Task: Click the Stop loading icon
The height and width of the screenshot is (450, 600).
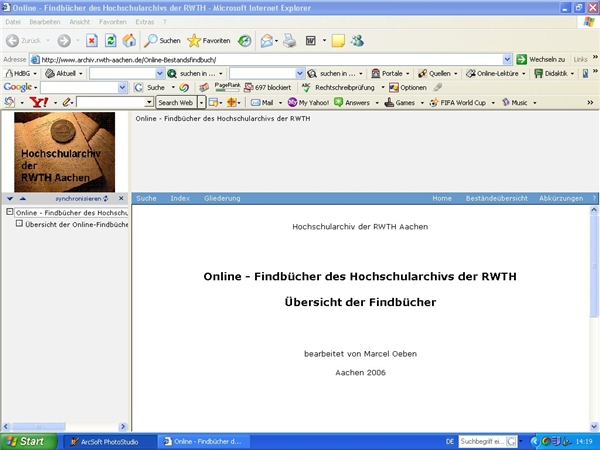Action: coord(92,41)
